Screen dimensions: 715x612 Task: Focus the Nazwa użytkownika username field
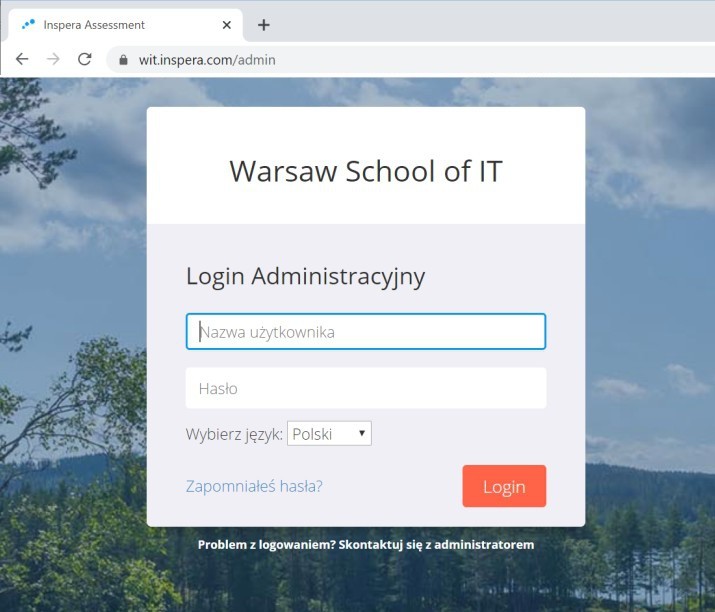click(366, 332)
